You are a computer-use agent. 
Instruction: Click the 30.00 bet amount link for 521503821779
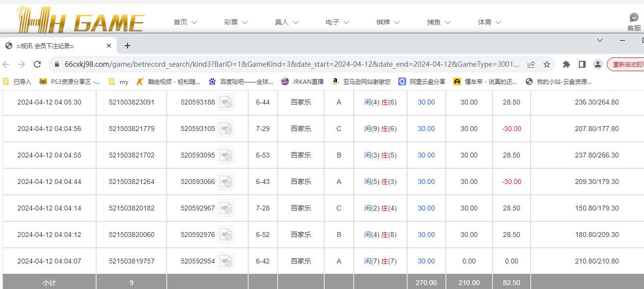pos(426,129)
